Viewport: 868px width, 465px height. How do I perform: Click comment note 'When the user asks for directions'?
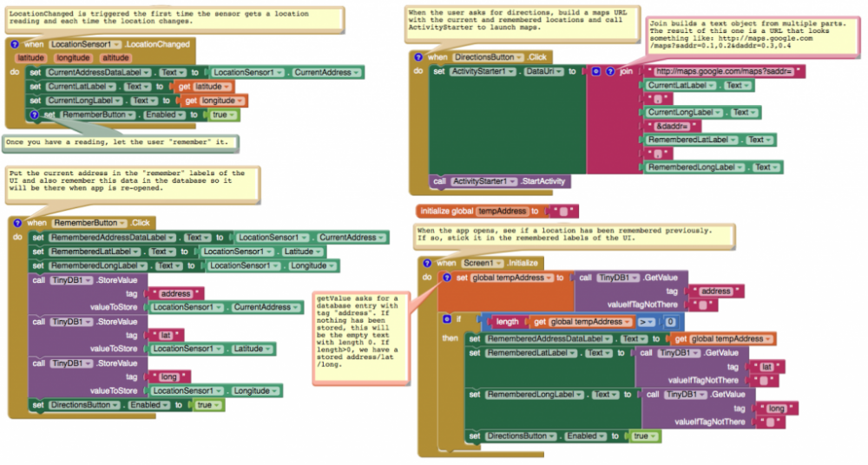[522, 23]
